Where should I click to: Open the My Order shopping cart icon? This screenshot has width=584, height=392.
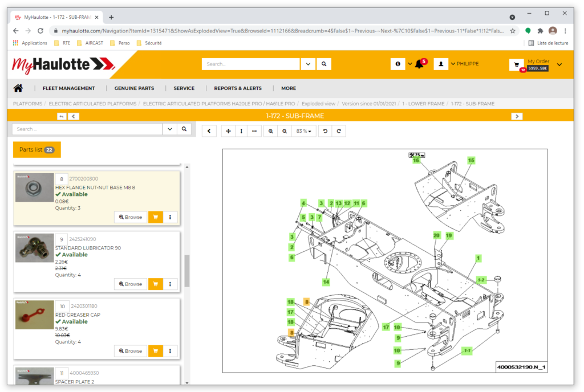point(517,65)
